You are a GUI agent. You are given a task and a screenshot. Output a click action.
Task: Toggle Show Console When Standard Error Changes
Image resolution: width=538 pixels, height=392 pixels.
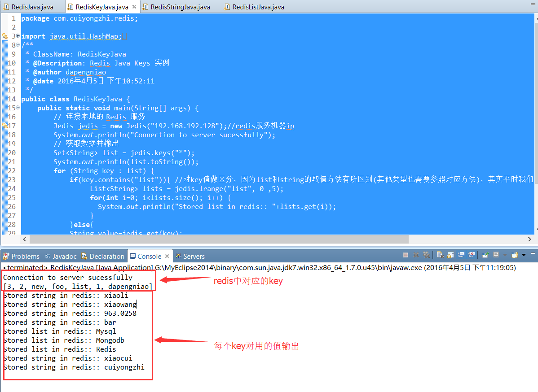click(x=472, y=255)
